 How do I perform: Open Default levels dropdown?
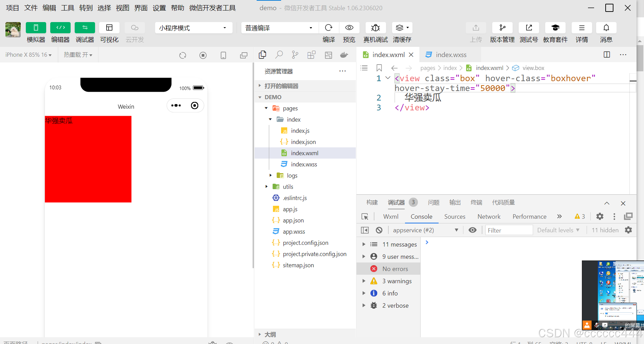pos(558,230)
